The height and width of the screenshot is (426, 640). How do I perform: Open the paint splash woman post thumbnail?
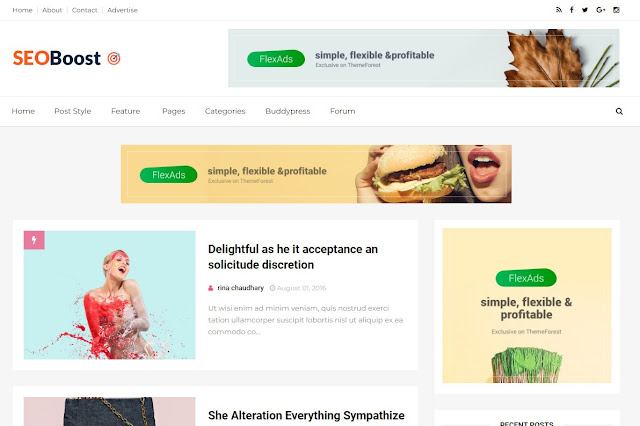click(109, 295)
